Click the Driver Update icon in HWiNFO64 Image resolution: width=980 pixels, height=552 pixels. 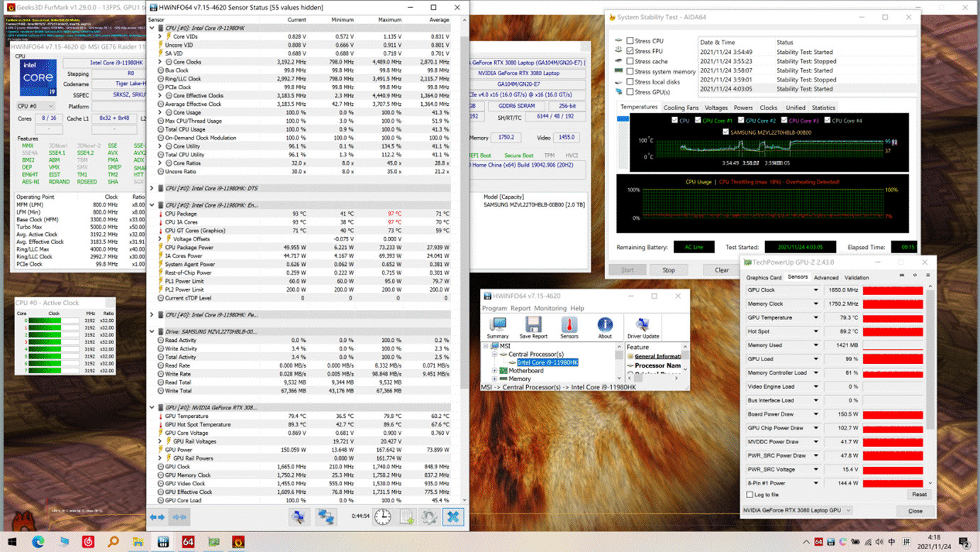pyautogui.click(x=643, y=328)
